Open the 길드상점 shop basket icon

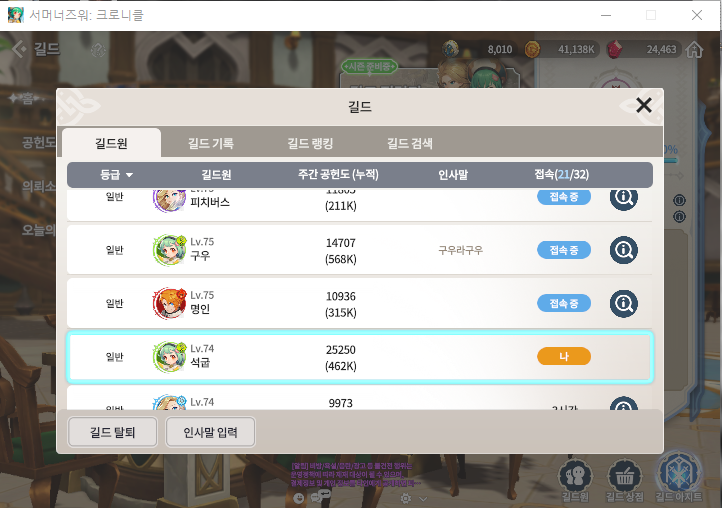pyautogui.click(x=624, y=477)
